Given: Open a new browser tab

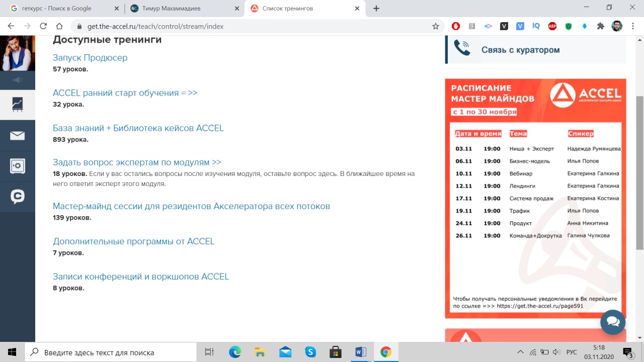Looking at the screenshot, I should pos(376,8).
